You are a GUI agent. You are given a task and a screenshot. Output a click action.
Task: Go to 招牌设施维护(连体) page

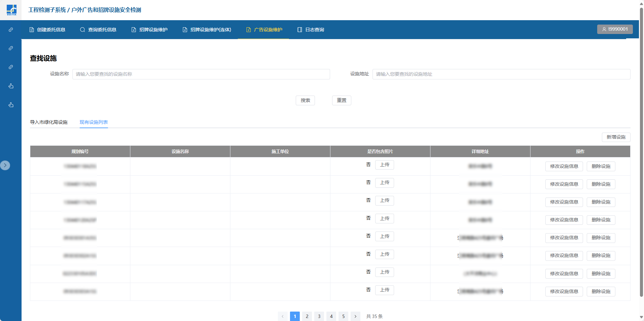click(207, 30)
